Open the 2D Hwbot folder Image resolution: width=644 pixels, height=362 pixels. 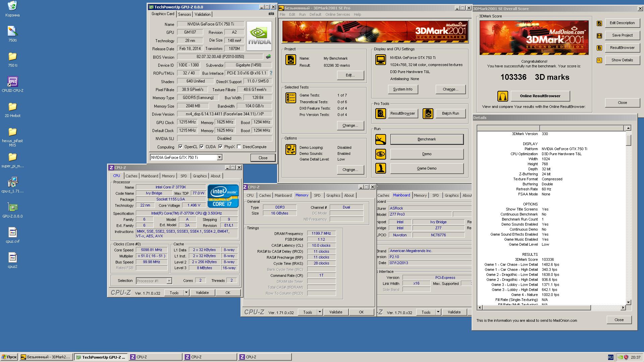[x=12, y=107]
